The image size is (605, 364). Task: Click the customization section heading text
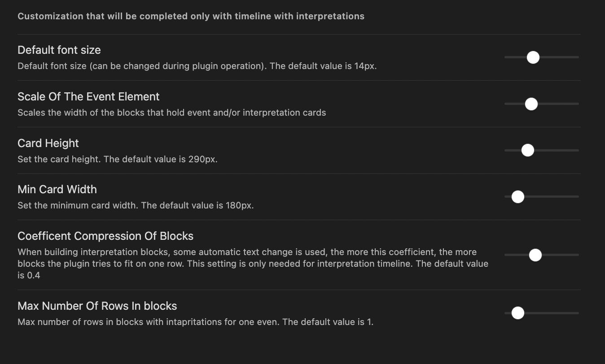coord(191,16)
